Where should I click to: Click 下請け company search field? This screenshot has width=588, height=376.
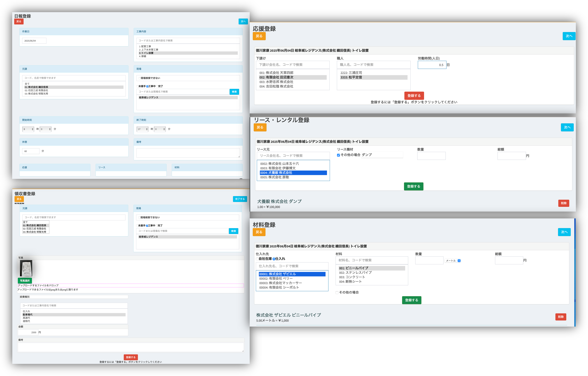click(x=293, y=65)
